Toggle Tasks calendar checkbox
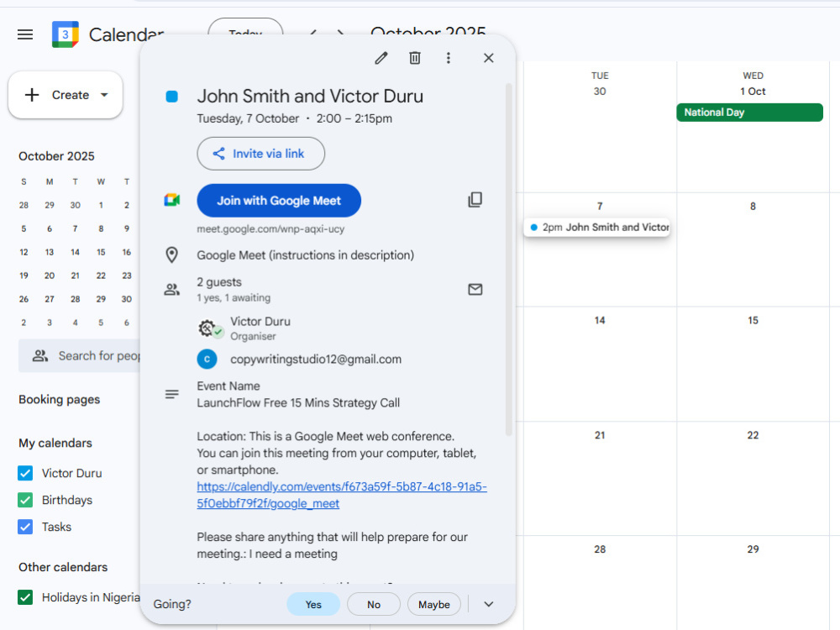Image resolution: width=840 pixels, height=630 pixels. click(x=25, y=527)
